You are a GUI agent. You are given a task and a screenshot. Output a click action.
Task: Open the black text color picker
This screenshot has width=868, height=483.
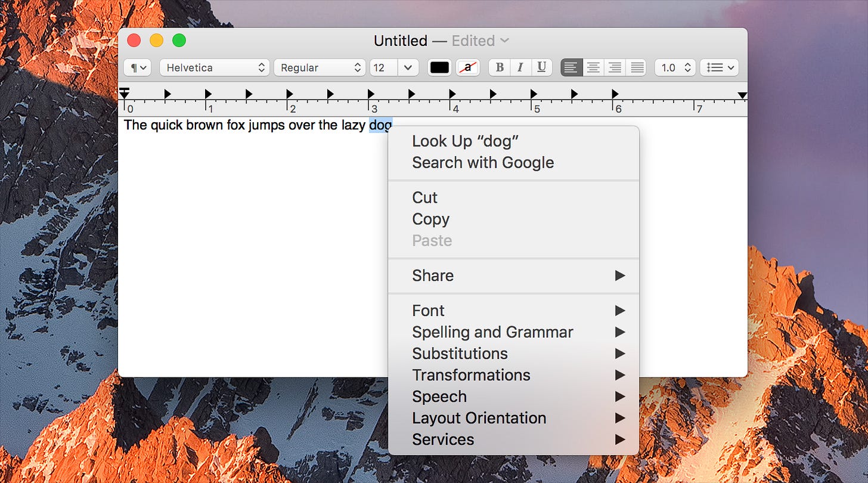tap(439, 67)
